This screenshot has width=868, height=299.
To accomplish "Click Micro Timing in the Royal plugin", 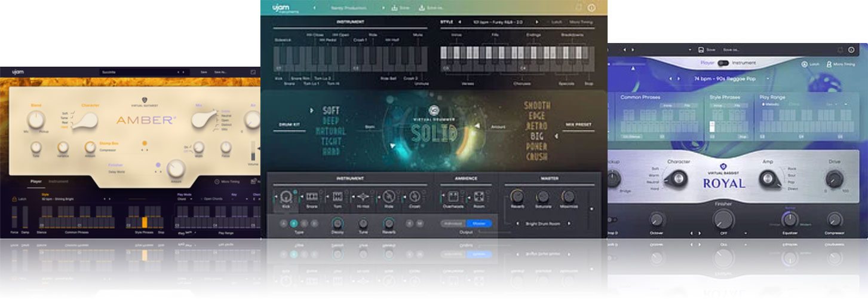I will [x=842, y=63].
